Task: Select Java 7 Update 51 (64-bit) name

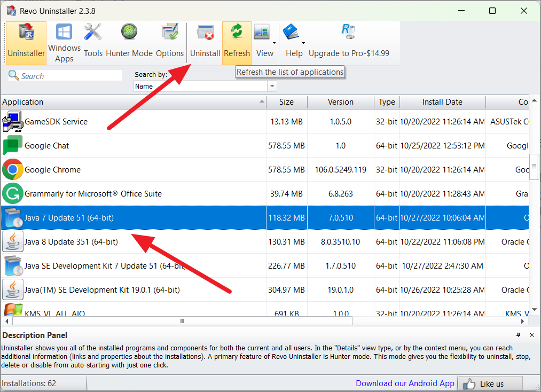Action: click(69, 218)
